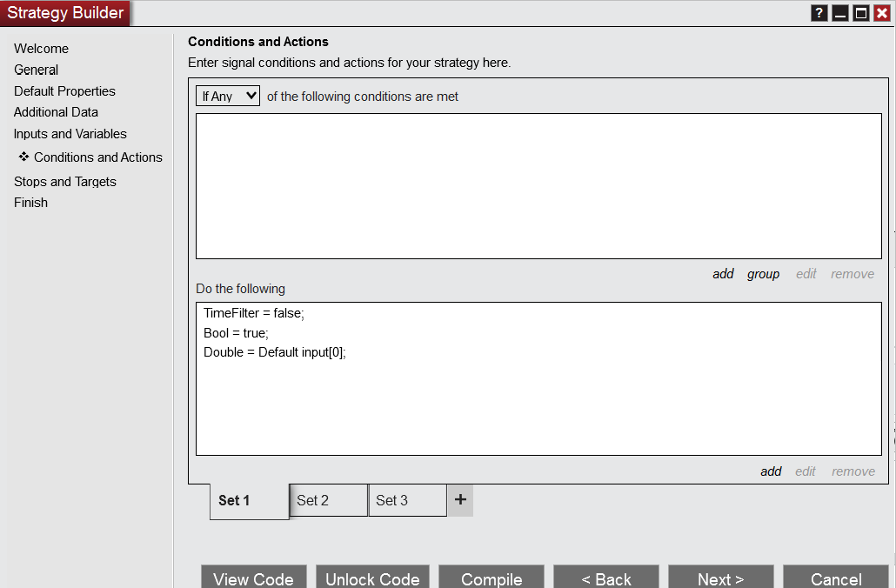Open the General page
The width and height of the screenshot is (896, 588).
(36, 70)
